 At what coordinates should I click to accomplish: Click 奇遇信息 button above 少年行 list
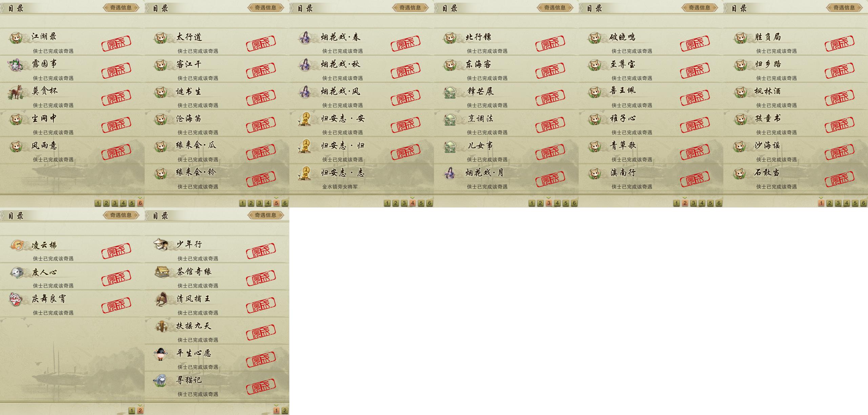pyautogui.click(x=266, y=215)
